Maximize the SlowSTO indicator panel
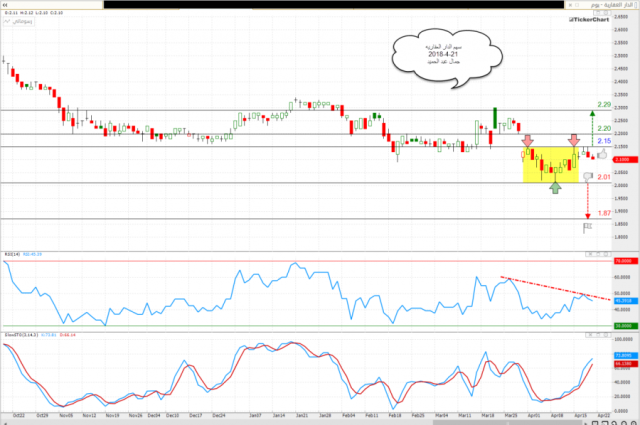This screenshot has height=425, width=640. click(598, 335)
